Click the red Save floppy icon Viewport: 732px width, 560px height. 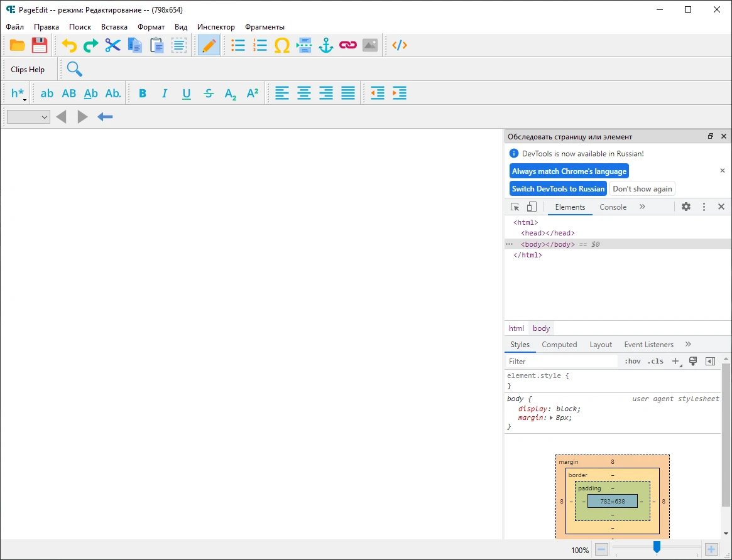[x=40, y=45]
